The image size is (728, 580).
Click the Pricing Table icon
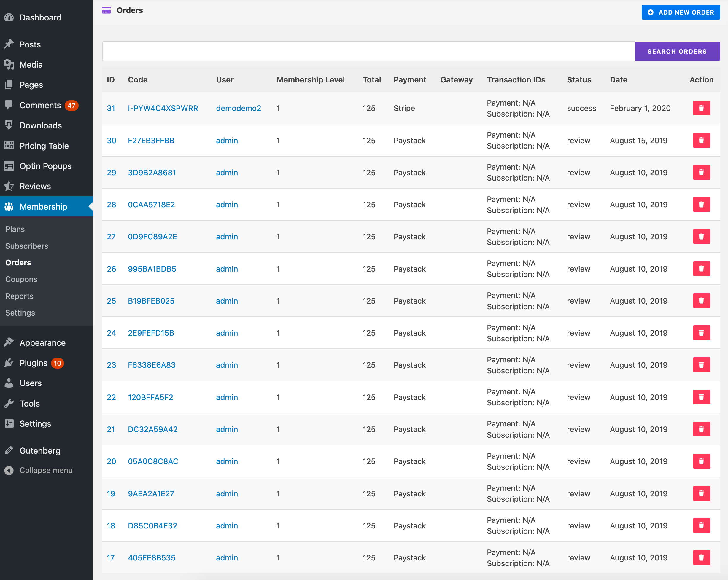(9, 146)
